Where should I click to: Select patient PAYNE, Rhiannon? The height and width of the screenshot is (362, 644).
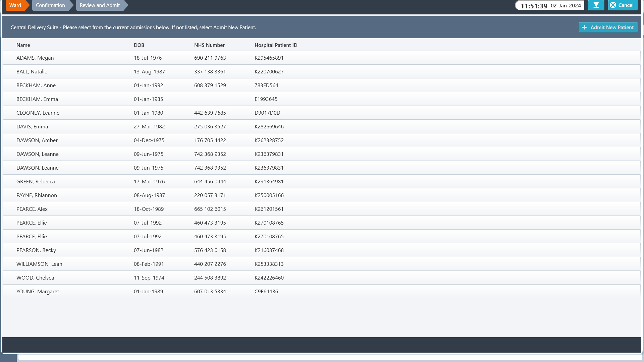click(x=322, y=195)
